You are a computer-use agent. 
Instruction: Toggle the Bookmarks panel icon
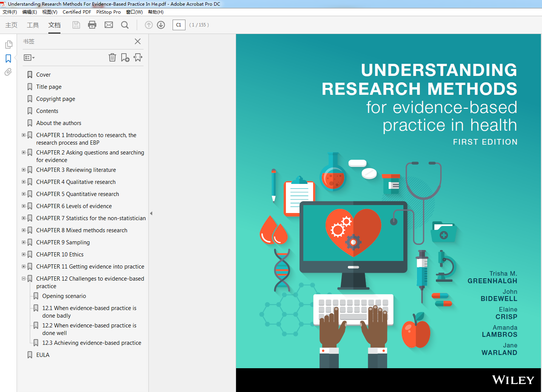(x=8, y=59)
